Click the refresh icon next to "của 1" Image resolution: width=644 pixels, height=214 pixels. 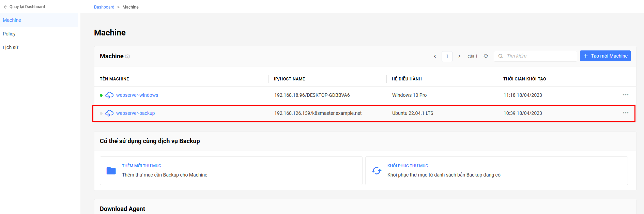(x=486, y=56)
